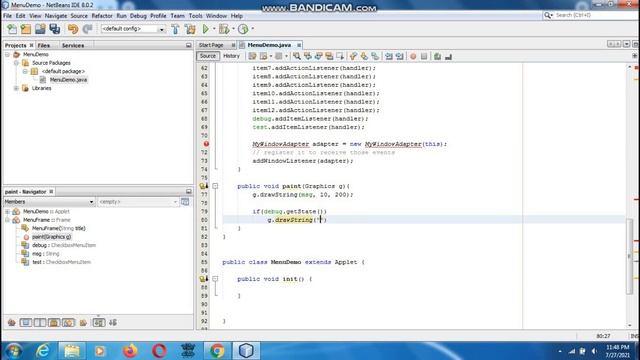
Task: Toggle Fully Qualified Names in Navigator
Action: click(x=83, y=323)
